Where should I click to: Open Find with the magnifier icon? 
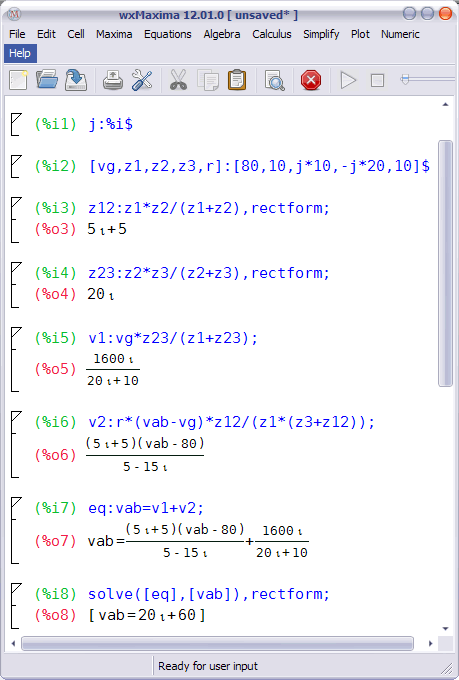tap(274, 80)
